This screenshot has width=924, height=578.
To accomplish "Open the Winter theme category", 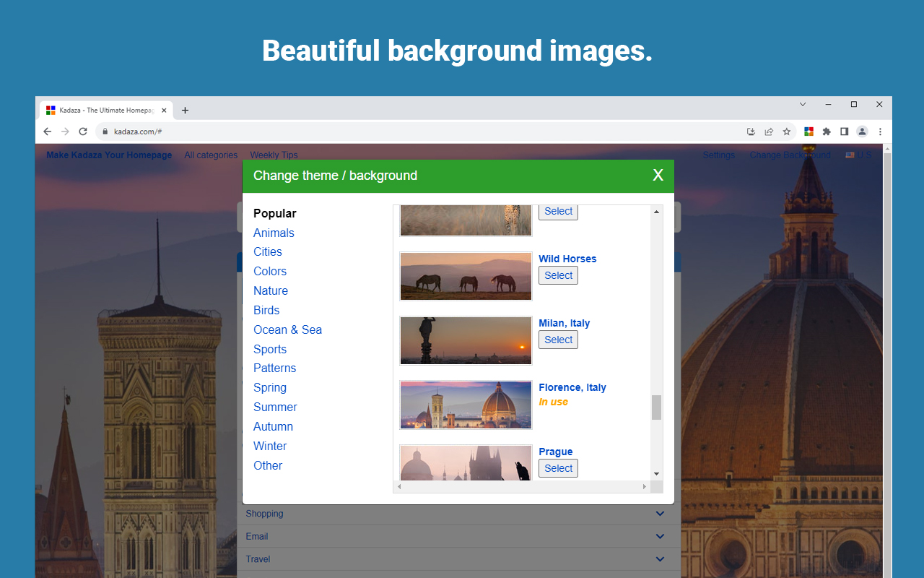I will 270,446.
